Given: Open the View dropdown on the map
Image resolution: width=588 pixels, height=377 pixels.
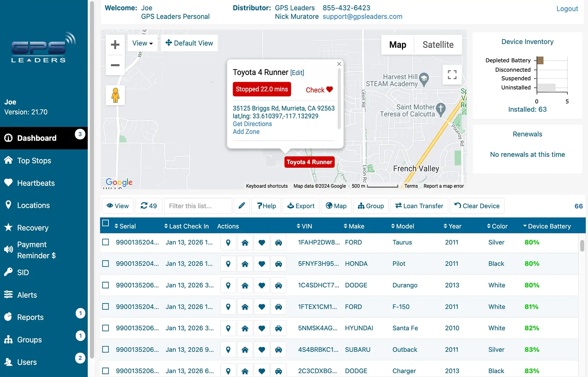Looking at the screenshot, I should (x=142, y=43).
